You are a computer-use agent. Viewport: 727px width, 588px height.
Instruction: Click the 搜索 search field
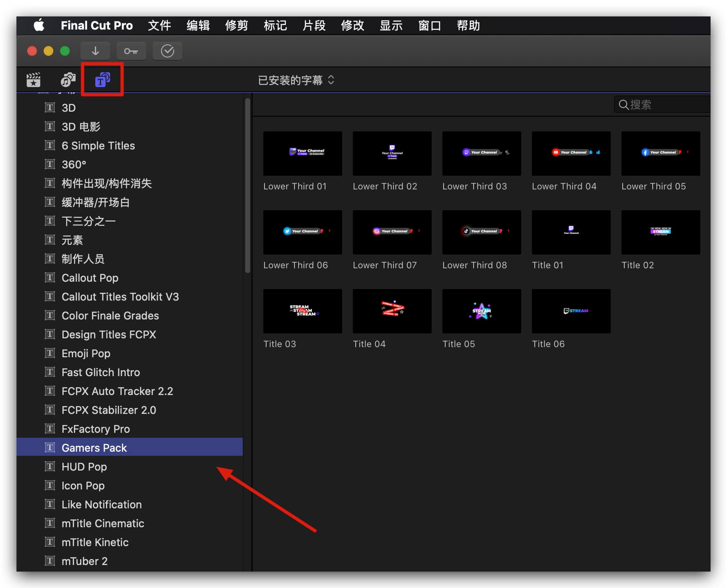(x=662, y=105)
